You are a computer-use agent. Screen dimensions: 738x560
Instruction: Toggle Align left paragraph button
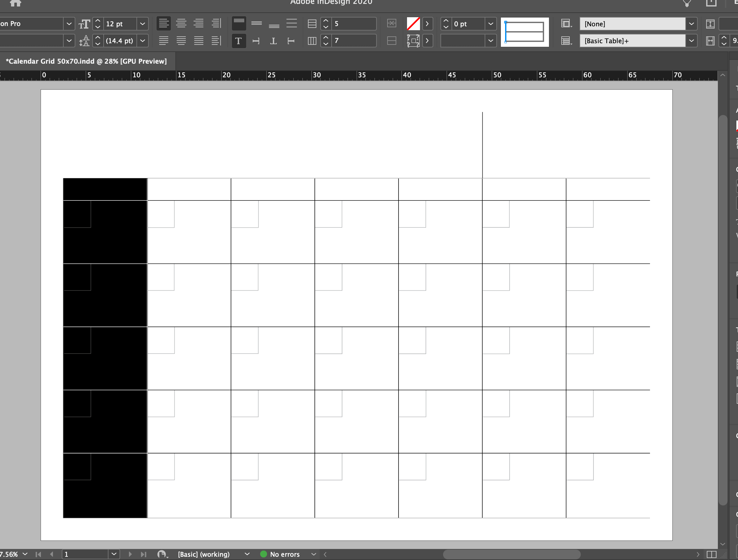coord(163,23)
